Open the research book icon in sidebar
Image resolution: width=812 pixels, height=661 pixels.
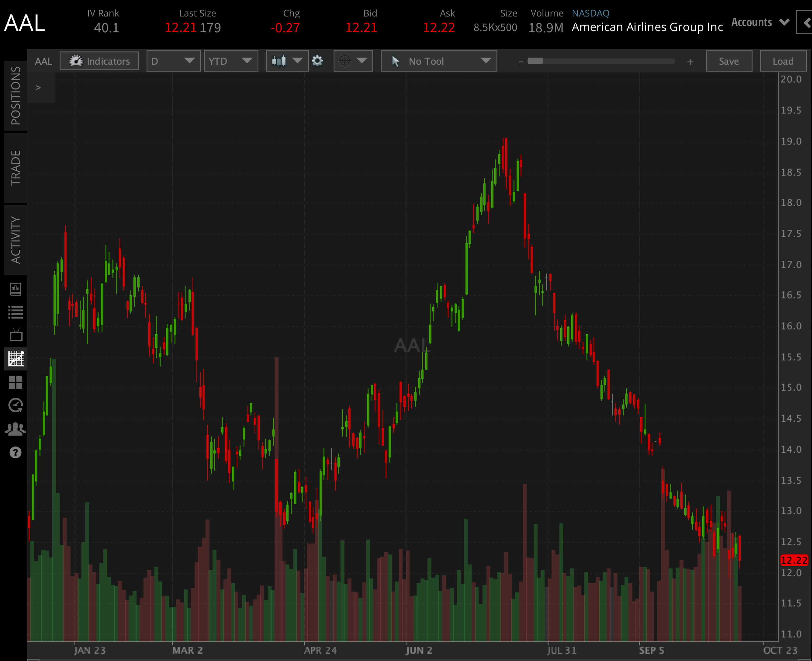(15, 289)
